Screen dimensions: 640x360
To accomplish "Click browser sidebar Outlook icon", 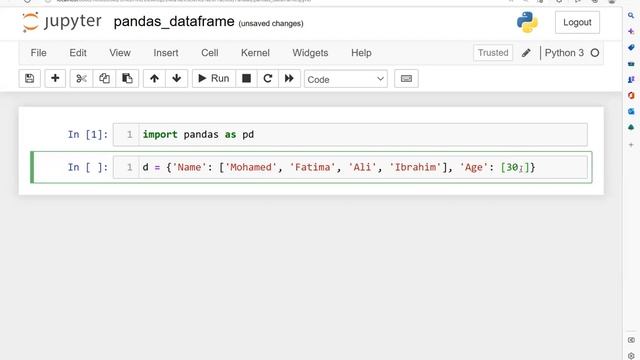I will pyautogui.click(x=631, y=111).
